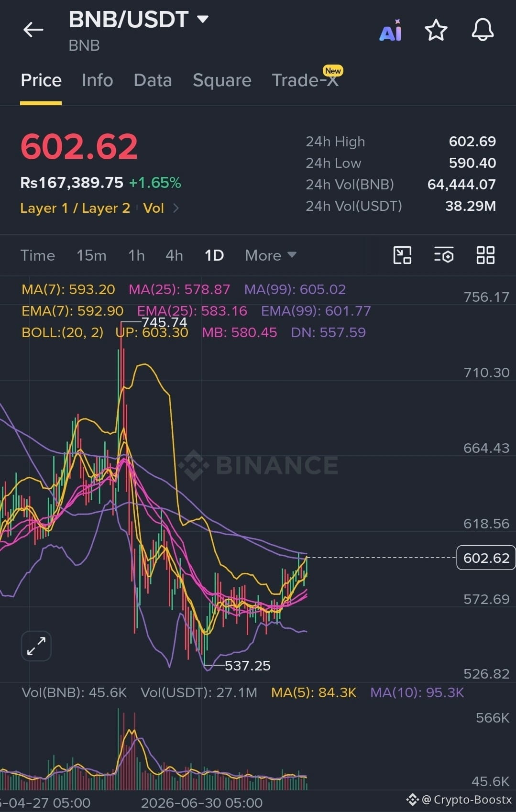Select the Time chart interval
The height and width of the screenshot is (812, 516).
point(38,255)
